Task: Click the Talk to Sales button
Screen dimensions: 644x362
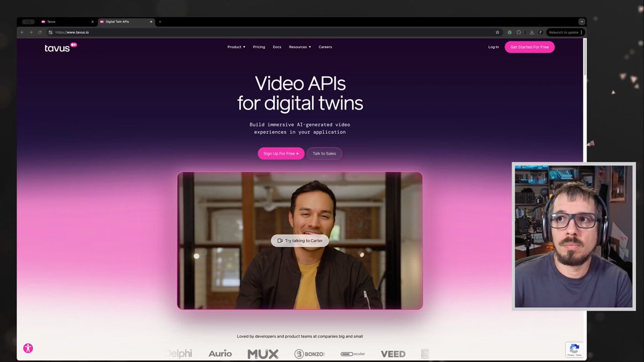Action: tap(324, 153)
